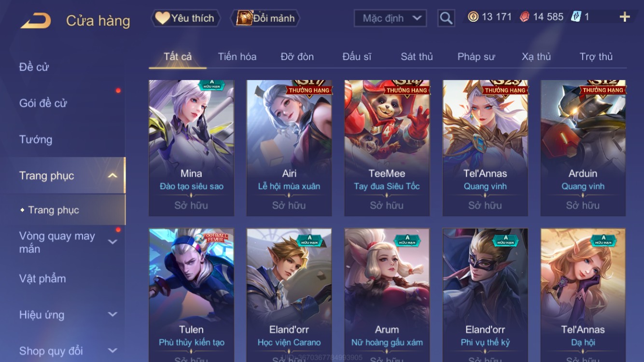
Task: Tap the red ruby currency icon
Action: (x=524, y=17)
